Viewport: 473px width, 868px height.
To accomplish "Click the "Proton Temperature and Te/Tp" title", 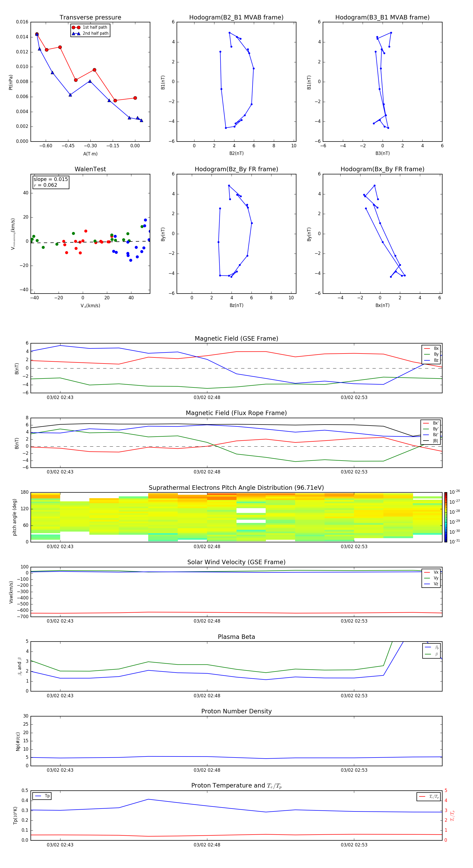I will point(236,785).
